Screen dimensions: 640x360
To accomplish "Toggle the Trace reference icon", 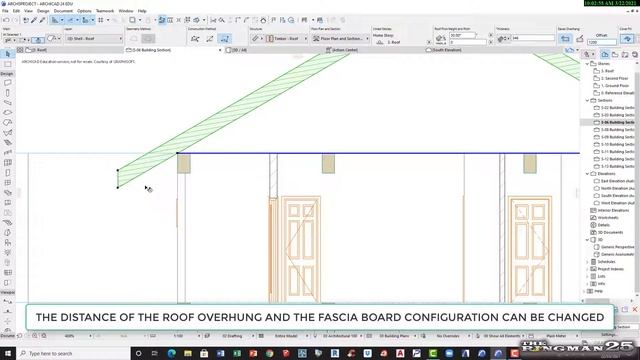I will click(x=132, y=20).
